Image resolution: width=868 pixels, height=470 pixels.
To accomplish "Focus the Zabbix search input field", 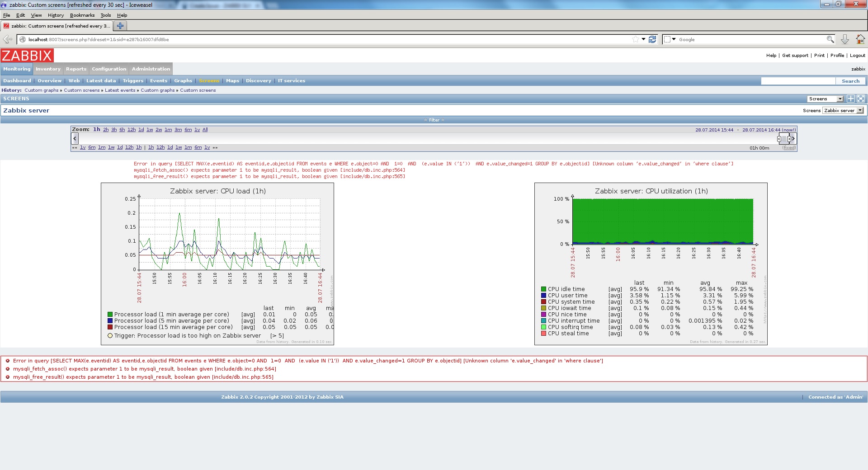I will click(x=798, y=81).
